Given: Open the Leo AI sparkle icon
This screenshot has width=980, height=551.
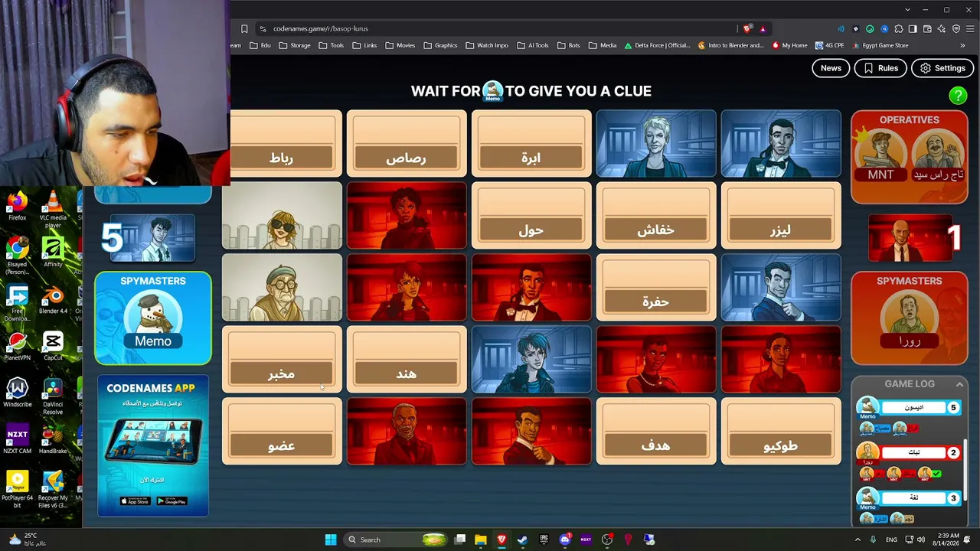Looking at the screenshot, I should click(x=941, y=29).
